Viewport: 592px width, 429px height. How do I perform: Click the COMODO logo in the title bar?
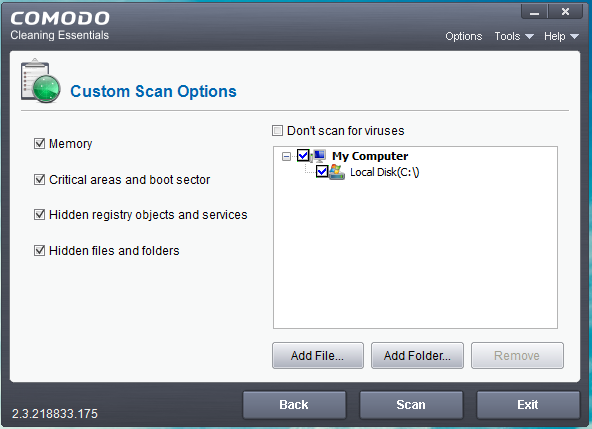click(60, 18)
